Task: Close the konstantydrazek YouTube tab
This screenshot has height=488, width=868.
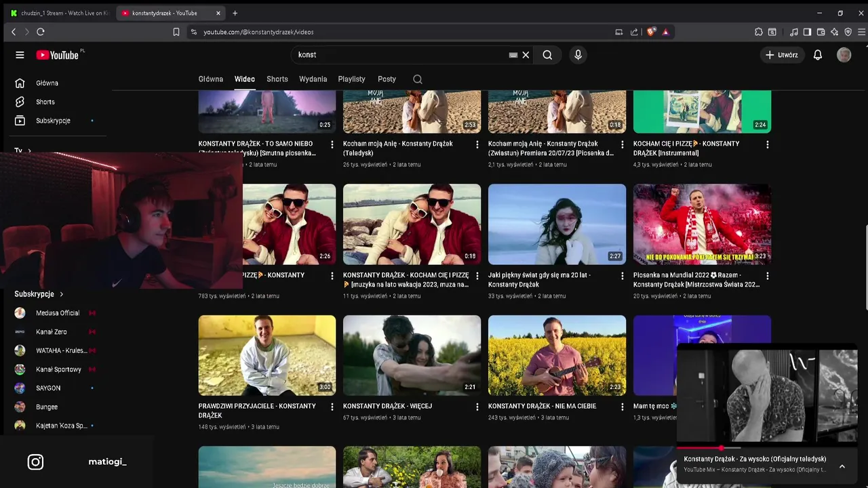Action: (x=218, y=13)
